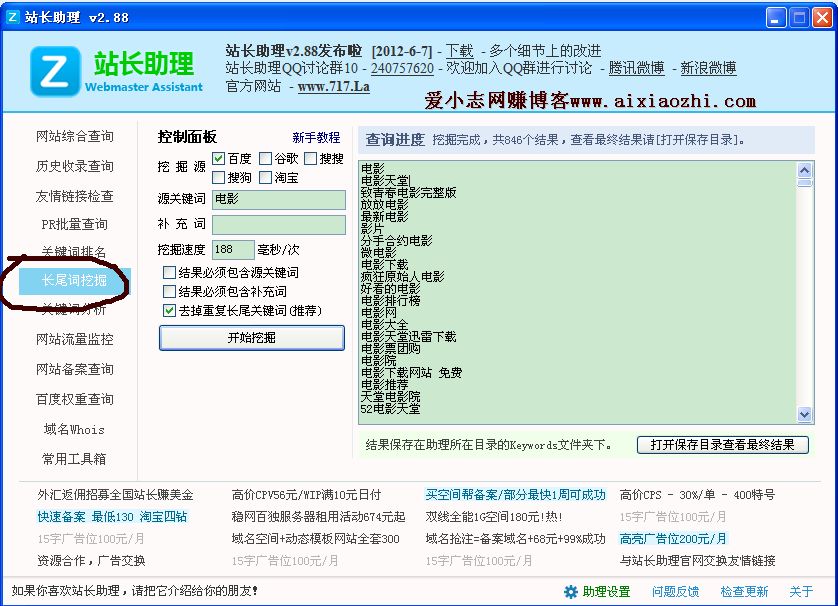Open the 域名抢注=备案域名 ad link

point(516,539)
